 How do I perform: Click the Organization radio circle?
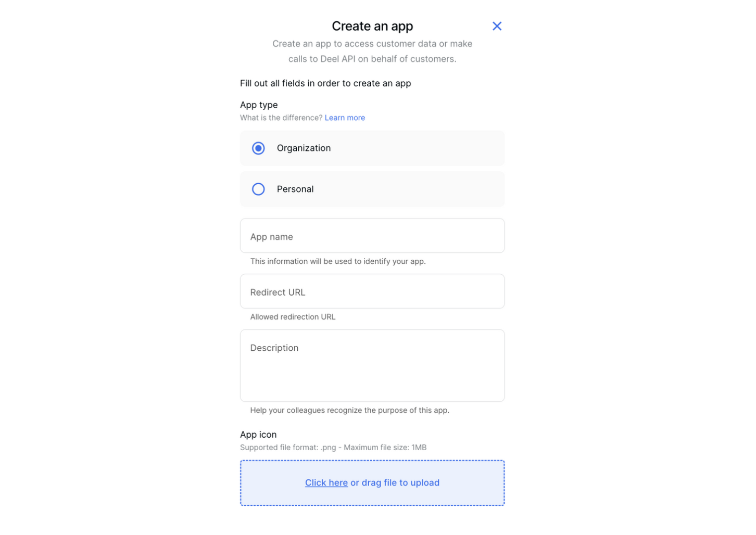point(258,148)
